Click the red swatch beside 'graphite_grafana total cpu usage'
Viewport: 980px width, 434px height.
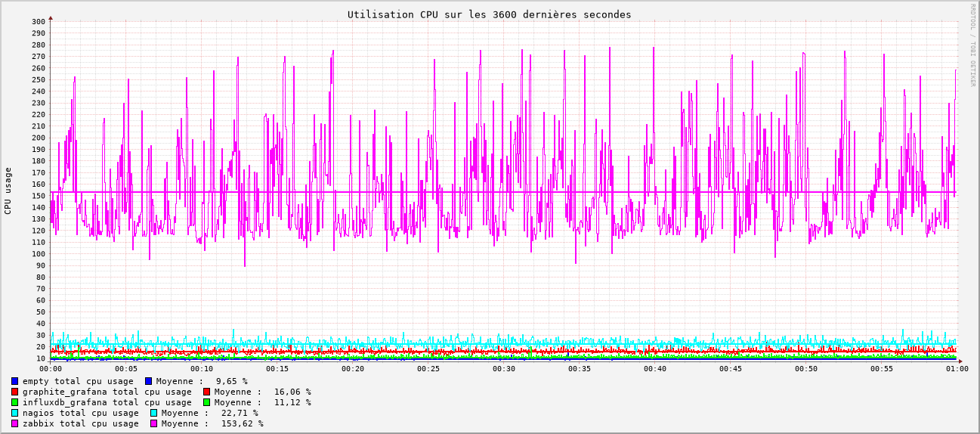pyautogui.click(x=14, y=392)
